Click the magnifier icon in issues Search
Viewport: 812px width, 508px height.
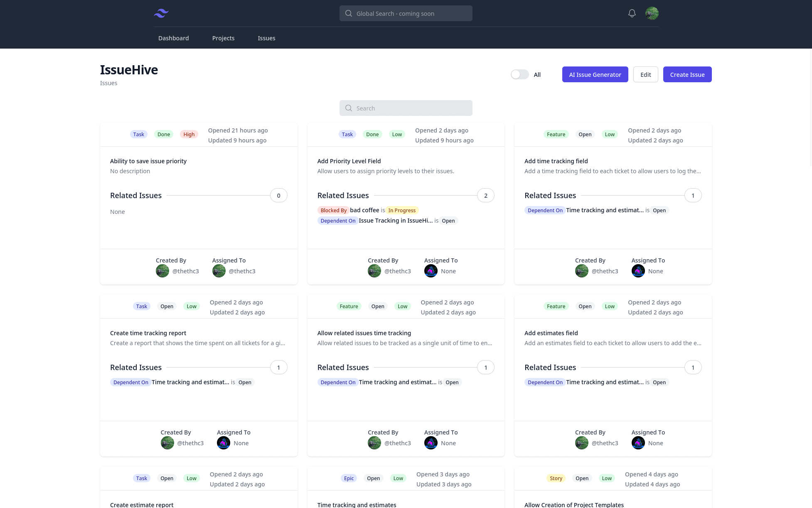coord(349,108)
